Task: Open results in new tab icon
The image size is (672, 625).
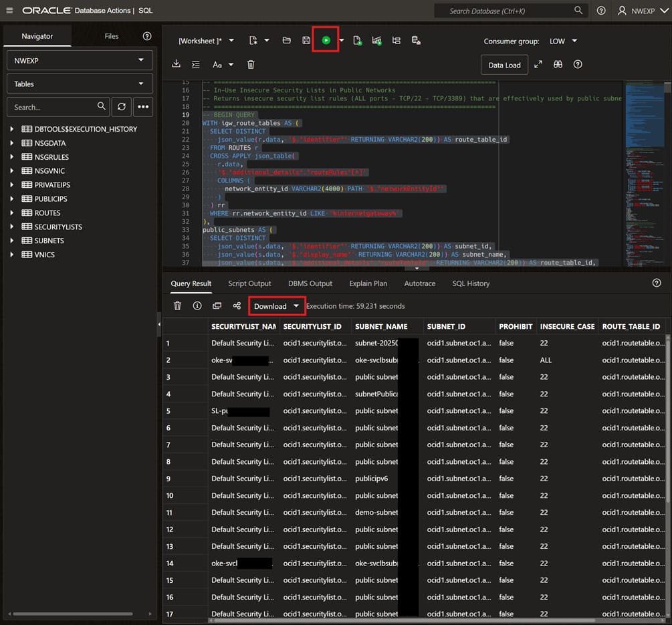Action: pyautogui.click(x=217, y=306)
